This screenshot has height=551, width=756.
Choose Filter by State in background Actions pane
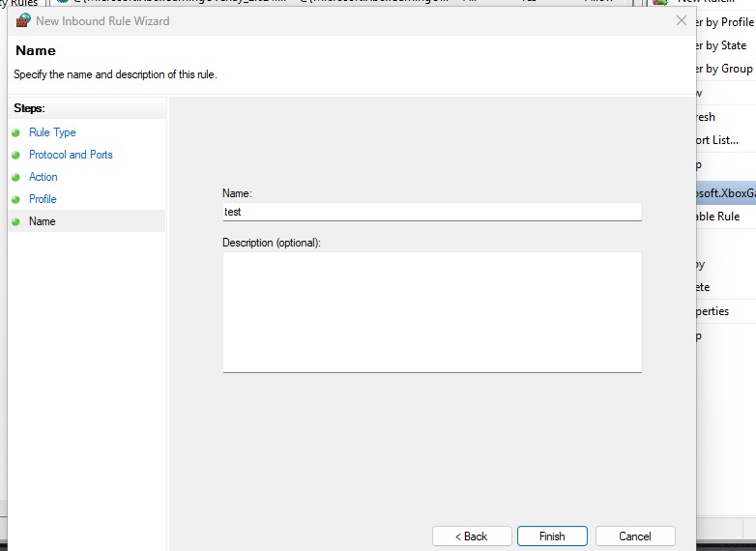coord(722,45)
